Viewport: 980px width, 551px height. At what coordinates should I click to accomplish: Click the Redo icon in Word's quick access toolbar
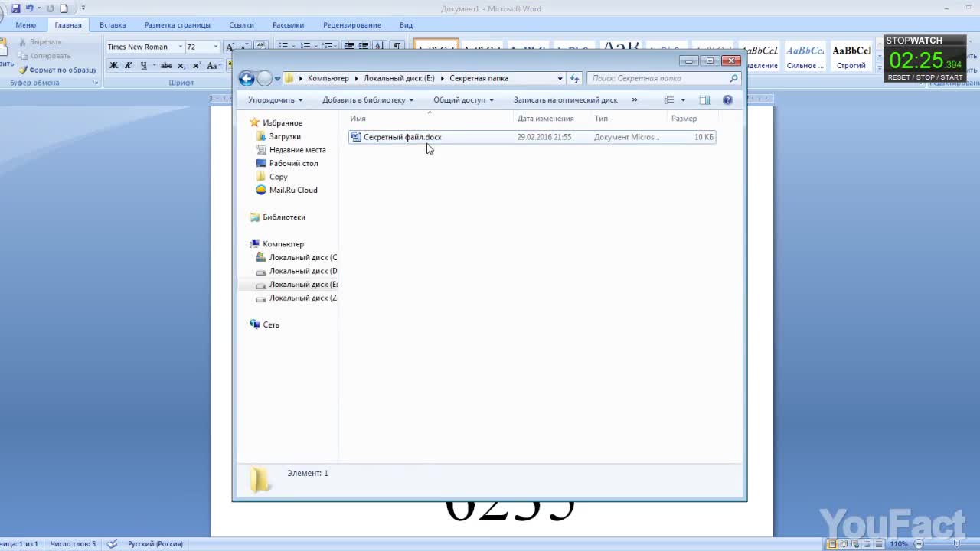click(x=51, y=8)
